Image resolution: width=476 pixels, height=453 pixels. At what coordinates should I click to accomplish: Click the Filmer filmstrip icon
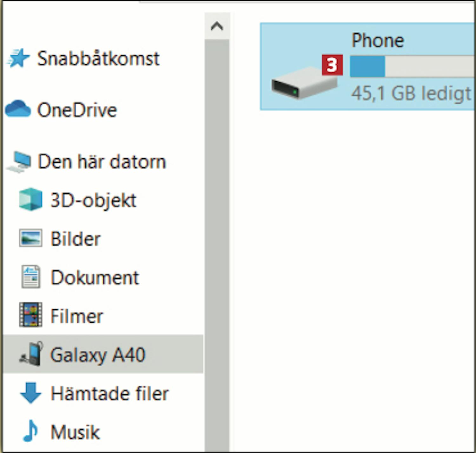[x=30, y=315]
